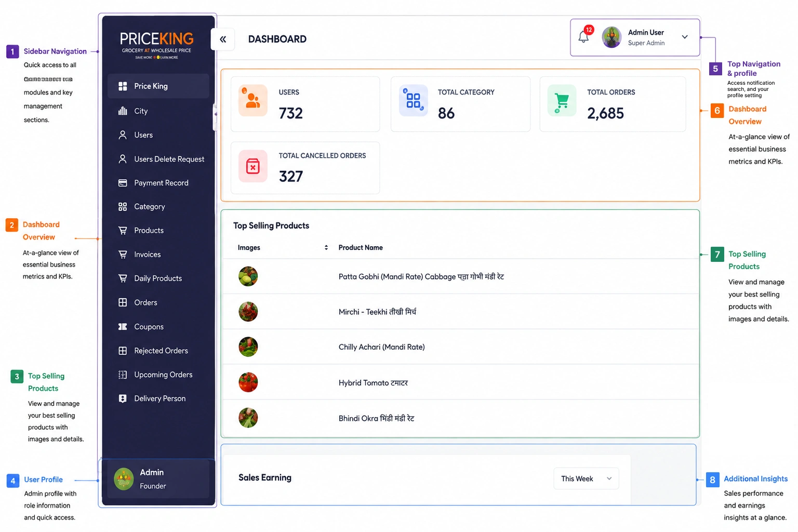Open Upcoming Orders in sidebar
Image resolution: width=798 pixels, height=532 pixels.
tap(158, 375)
